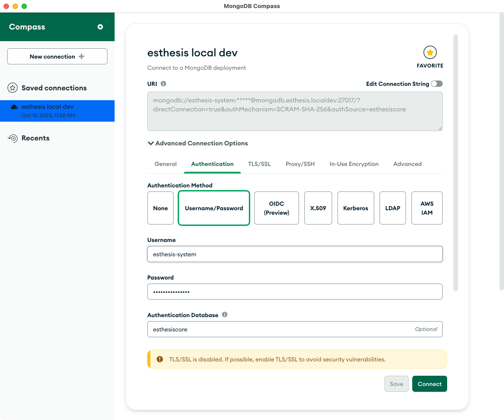The width and height of the screenshot is (504, 420).
Task: Open Compass settings via the gear icon
Action: (100, 27)
